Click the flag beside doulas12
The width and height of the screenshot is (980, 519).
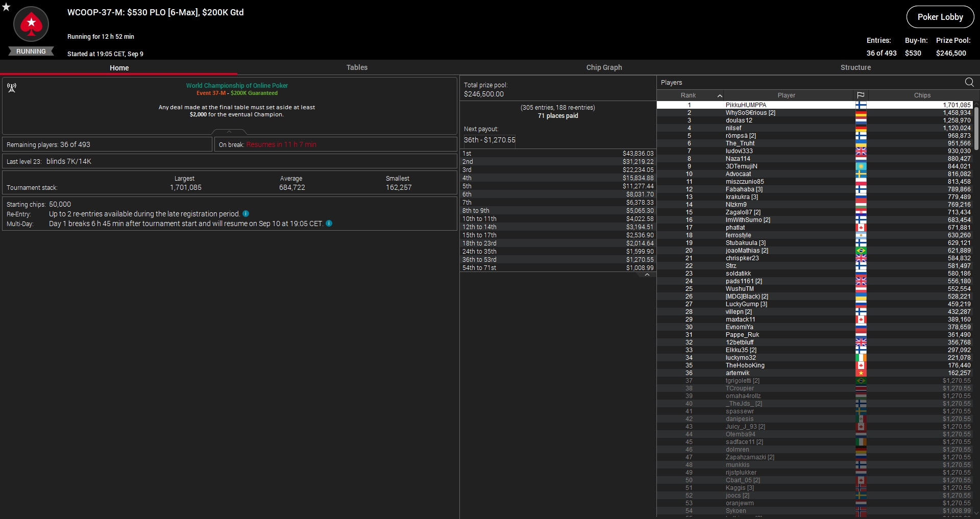861,120
